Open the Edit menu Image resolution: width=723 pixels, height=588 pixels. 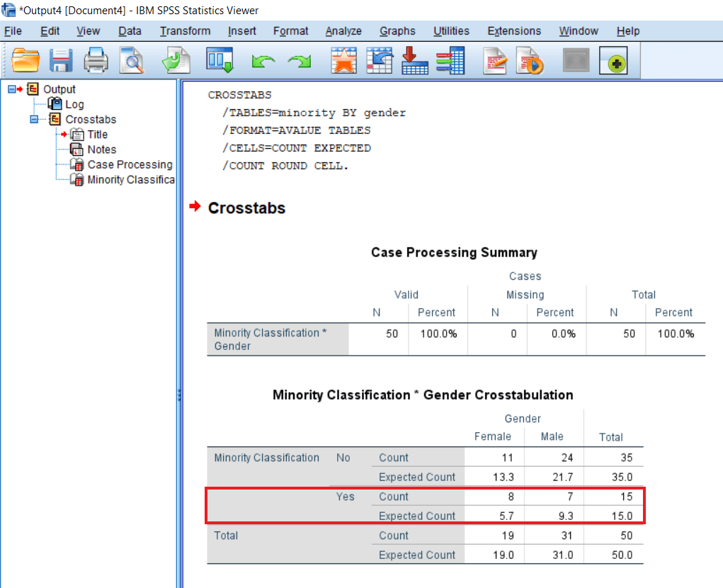coord(50,31)
